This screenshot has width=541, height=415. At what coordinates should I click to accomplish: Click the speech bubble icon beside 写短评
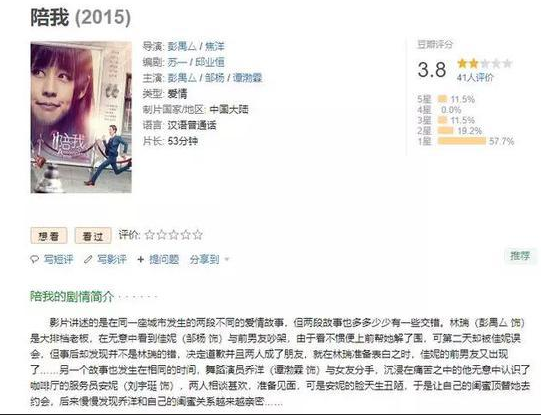coord(35,259)
